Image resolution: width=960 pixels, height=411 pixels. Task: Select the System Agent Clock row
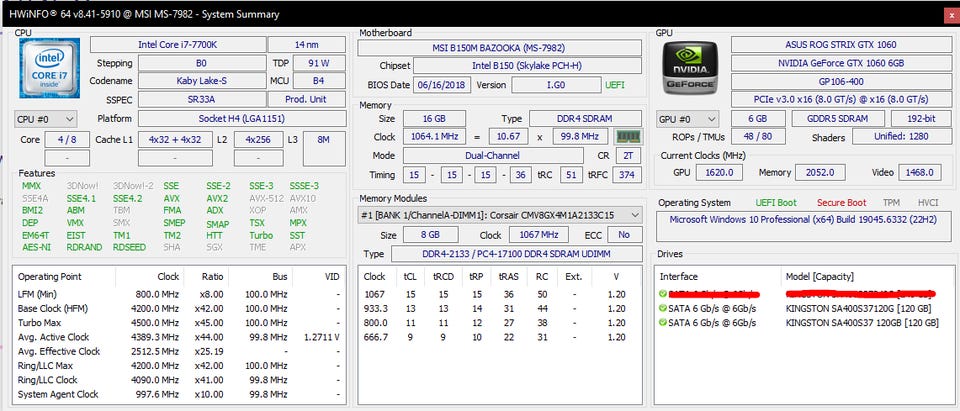[x=179, y=394]
